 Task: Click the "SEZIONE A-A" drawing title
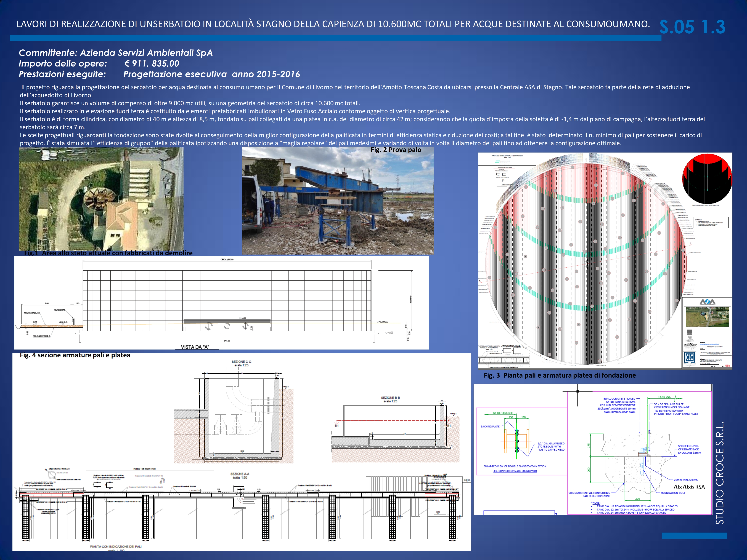pyautogui.click(x=240, y=474)
